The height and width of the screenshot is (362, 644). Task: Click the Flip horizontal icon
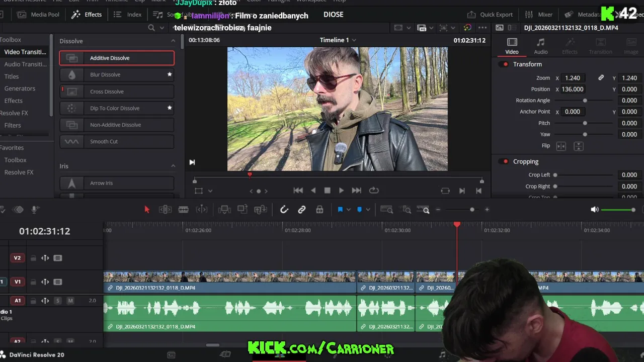(561, 146)
